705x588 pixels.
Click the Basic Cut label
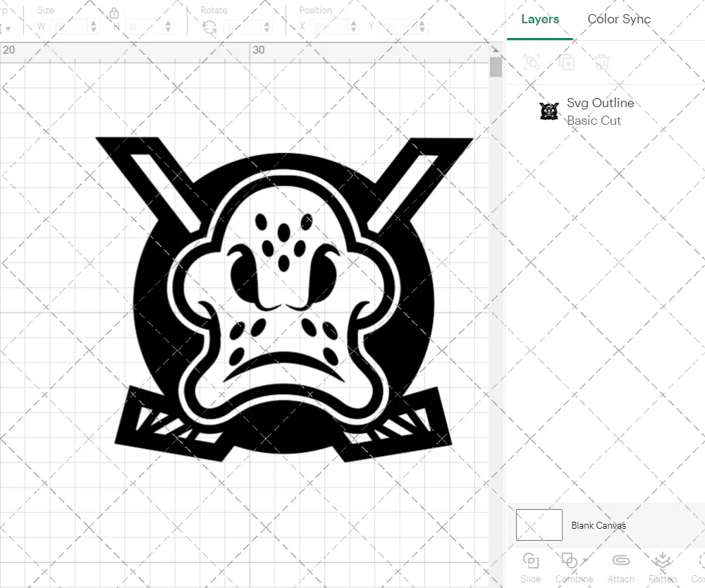[594, 121]
